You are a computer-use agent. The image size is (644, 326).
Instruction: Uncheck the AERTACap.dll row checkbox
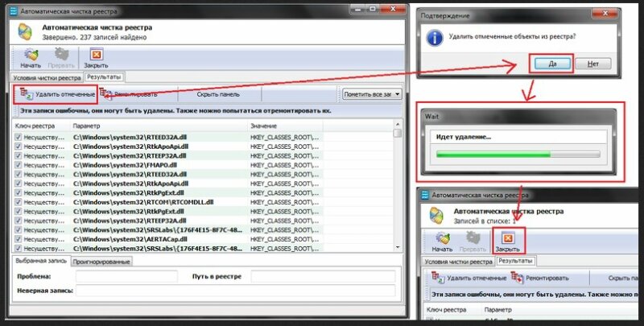[x=18, y=239]
